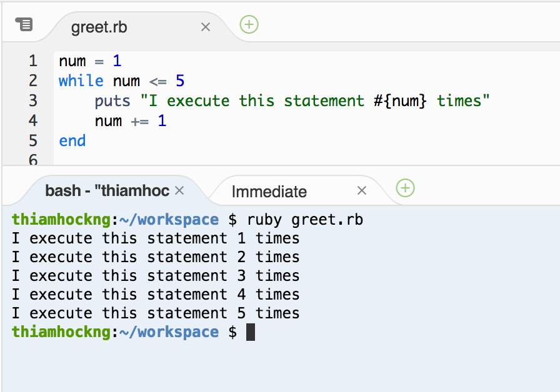Open a new console tab with plus icon
Image resolution: width=560 pixels, height=392 pixels.
(405, 188)
